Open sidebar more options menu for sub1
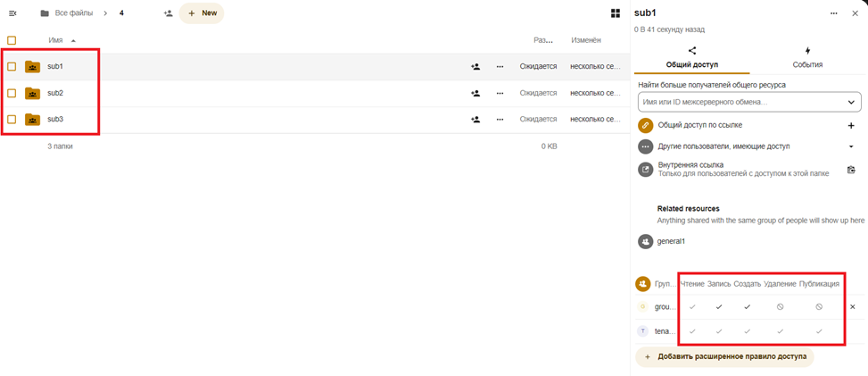This screenshot has width=868, height=376. [x=833, y=13]
